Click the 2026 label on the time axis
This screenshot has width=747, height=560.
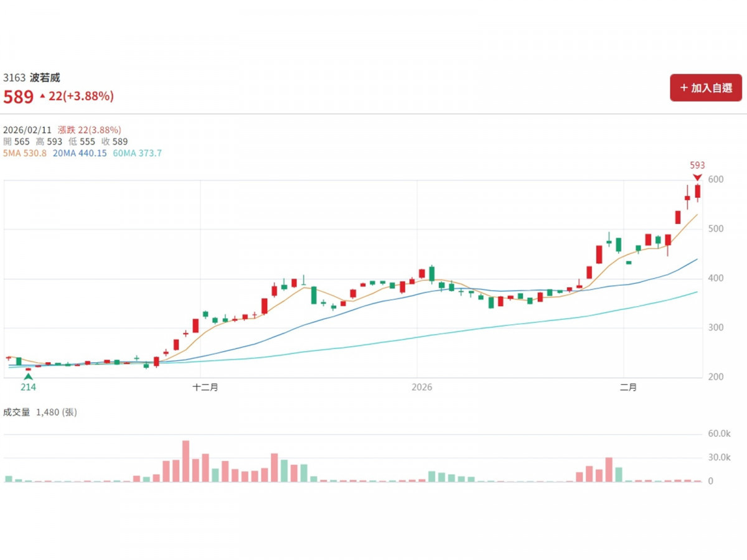pos(421,387)
